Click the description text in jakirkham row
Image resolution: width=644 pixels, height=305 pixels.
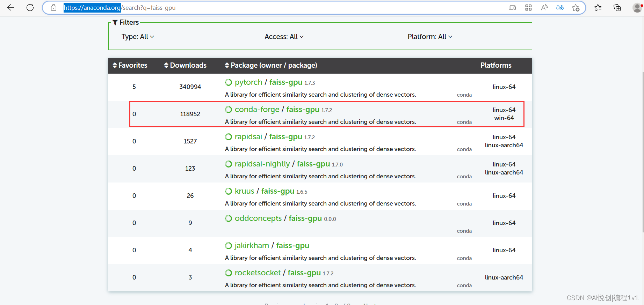coord(320,258)
